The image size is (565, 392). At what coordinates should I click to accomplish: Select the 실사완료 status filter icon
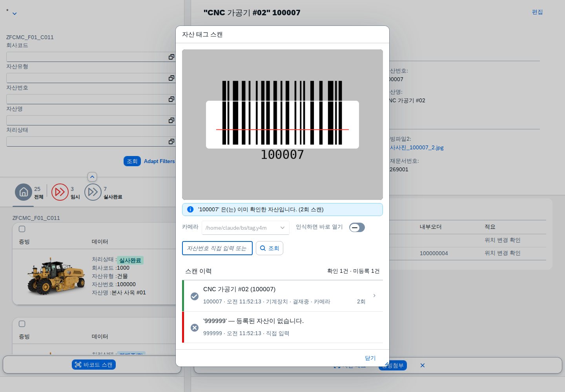(93, 192)
